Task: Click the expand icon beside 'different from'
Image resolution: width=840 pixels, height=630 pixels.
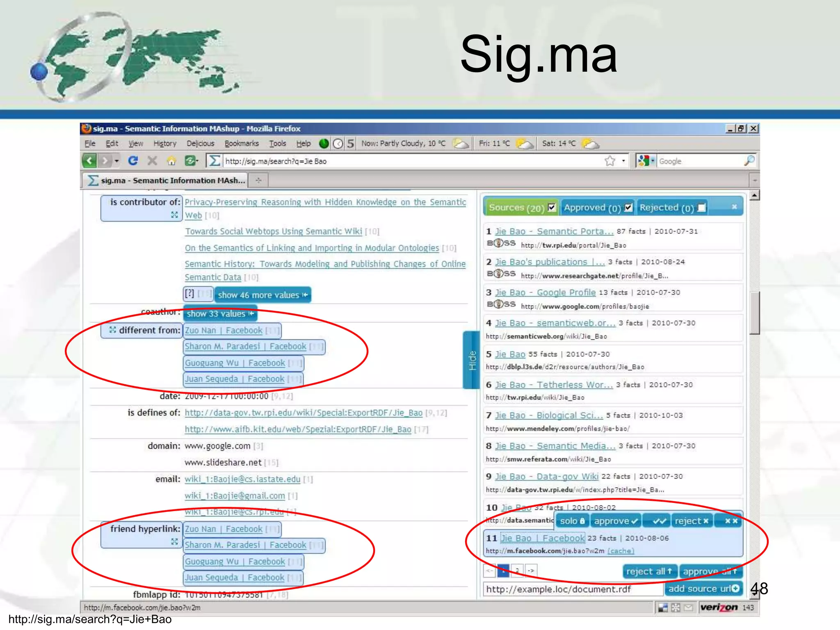Action: [113, 329]
